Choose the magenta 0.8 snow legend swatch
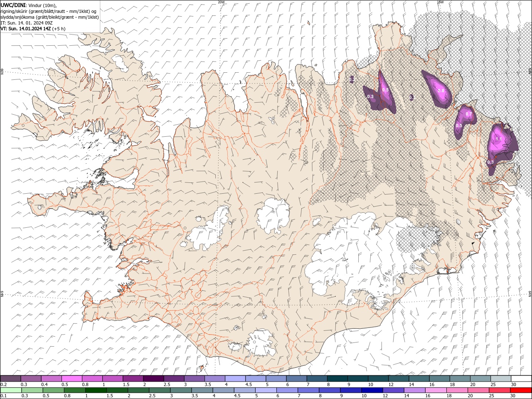 [x=92, y=379]
